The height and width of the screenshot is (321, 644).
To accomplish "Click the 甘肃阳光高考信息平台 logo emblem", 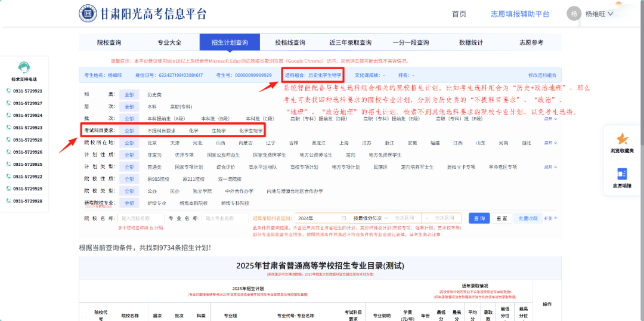I will tap(88, 14).
